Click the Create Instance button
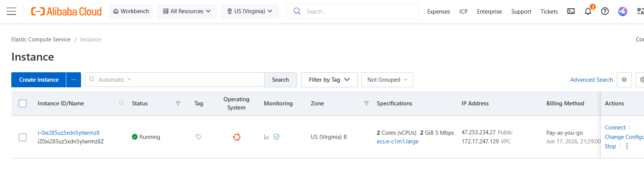This screenshot has width=644, height=175. click(39, 80)
